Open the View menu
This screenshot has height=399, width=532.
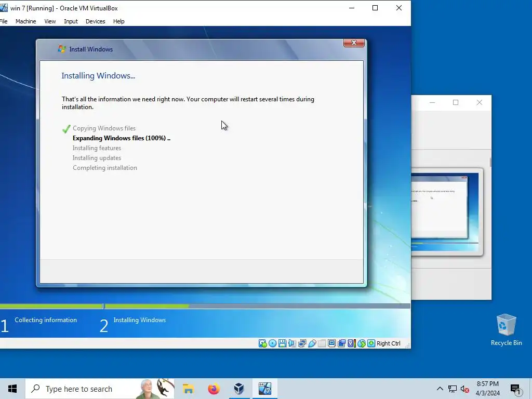[x=50, y=21]
